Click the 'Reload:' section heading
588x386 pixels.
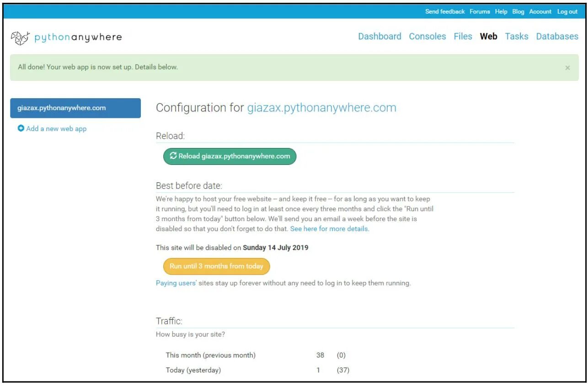(x=171, y=136)
